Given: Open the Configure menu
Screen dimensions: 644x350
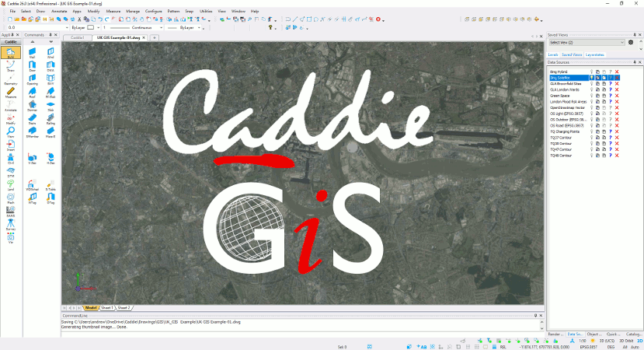Looking at the screenshot, I should (153, 11).
